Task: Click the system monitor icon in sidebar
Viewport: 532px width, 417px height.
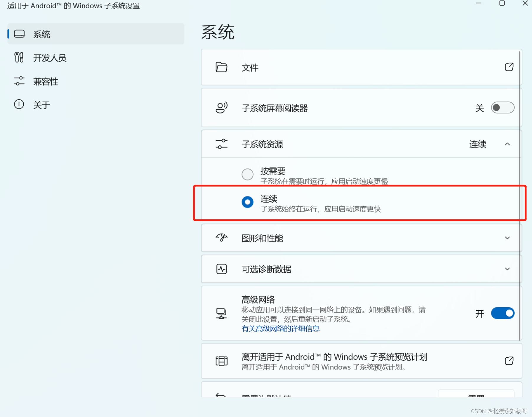Action: click(19, 34)
